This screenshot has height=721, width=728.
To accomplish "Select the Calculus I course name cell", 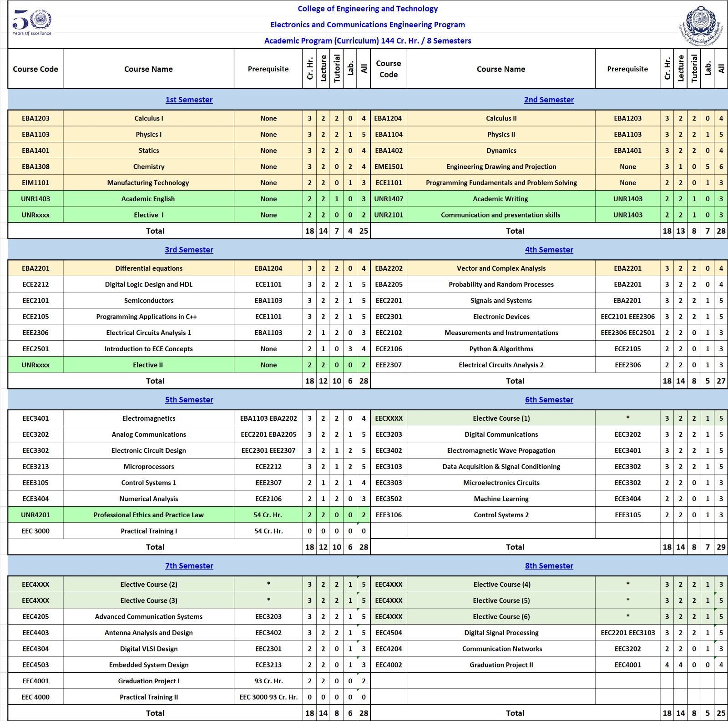I will pos(149,118).
